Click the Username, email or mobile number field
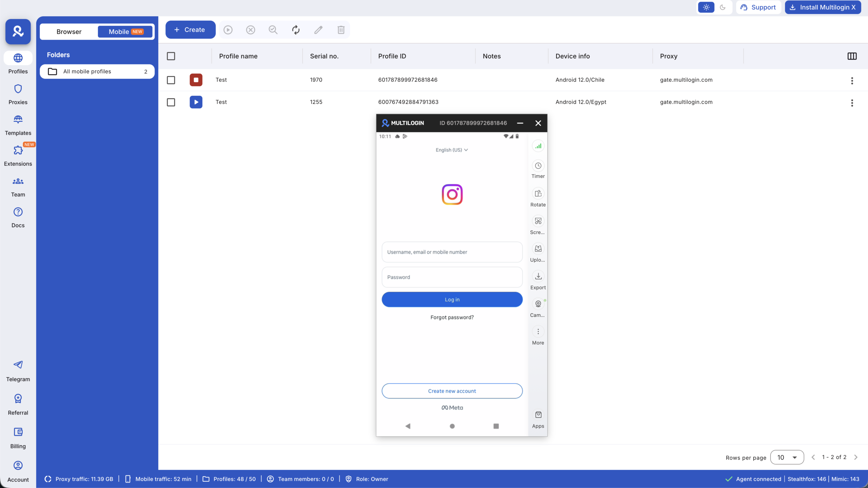Image resolution: width=868 pixels, height=488 pixels. click(x=452, y=252)
